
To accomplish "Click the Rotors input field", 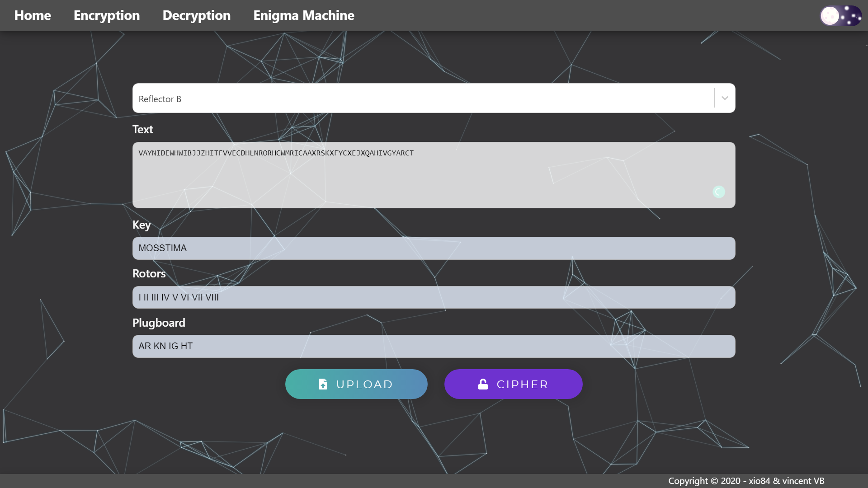I will pyautogui.click(x=434, y=297).
